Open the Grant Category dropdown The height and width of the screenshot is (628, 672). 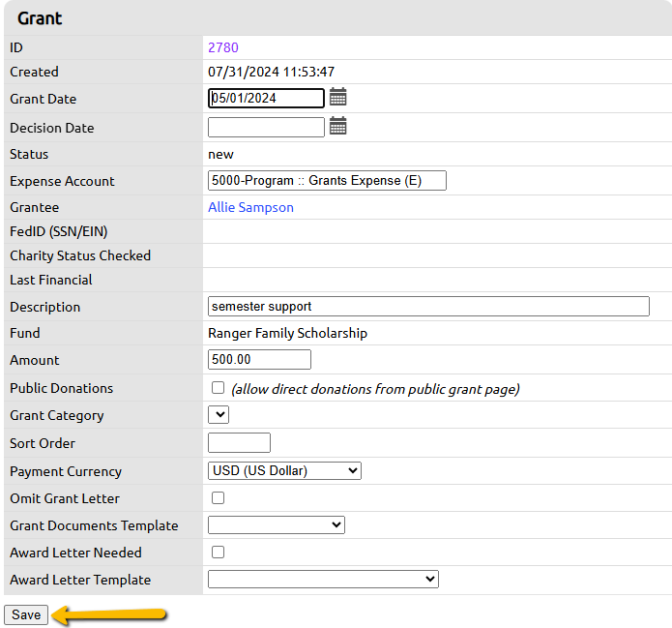[x=219, y=415]
